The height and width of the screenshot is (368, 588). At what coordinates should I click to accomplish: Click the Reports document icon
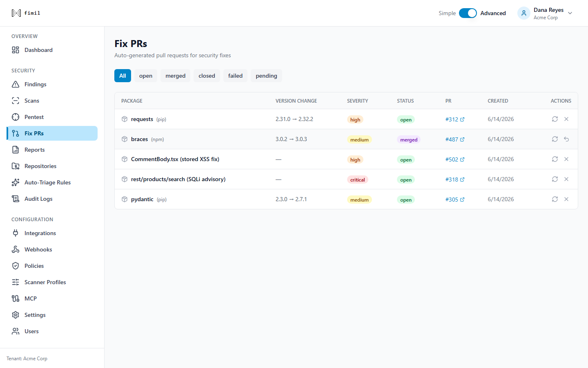point(16,150)
